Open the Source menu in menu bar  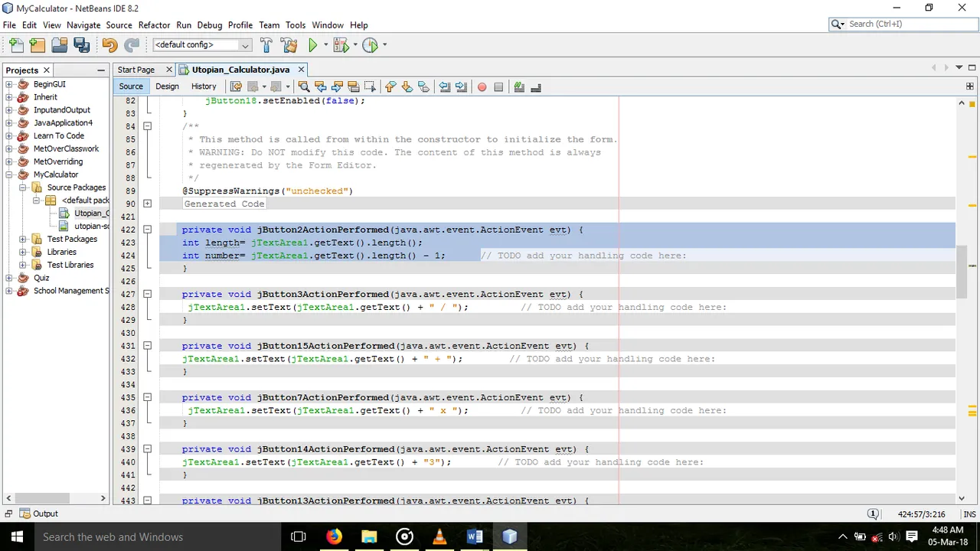pyautogui.click(x=119, y=25)
